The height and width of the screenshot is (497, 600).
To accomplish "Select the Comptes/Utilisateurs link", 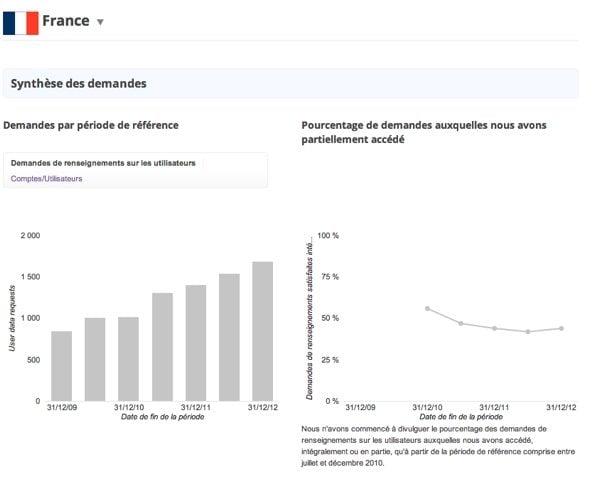I will point(46,178).
